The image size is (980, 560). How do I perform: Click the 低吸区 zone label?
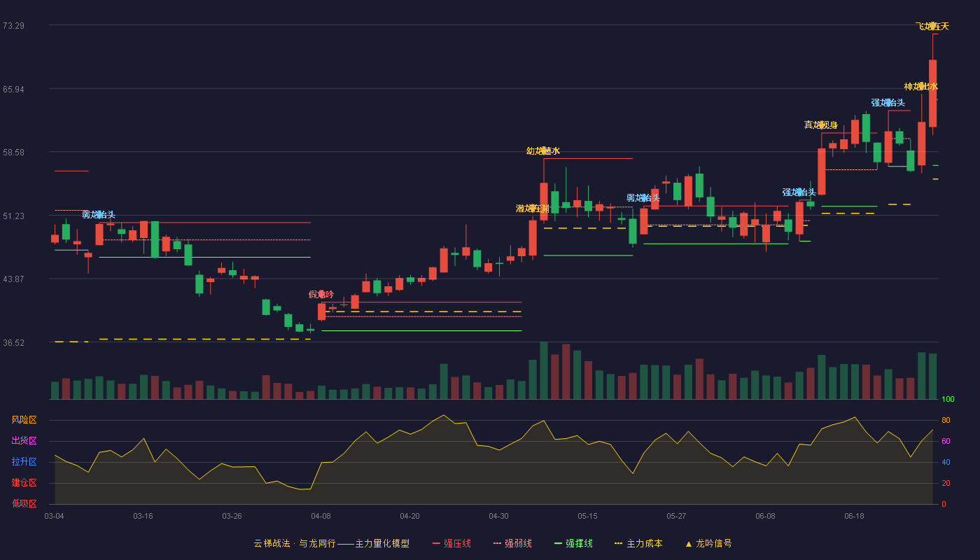point(24,503)
